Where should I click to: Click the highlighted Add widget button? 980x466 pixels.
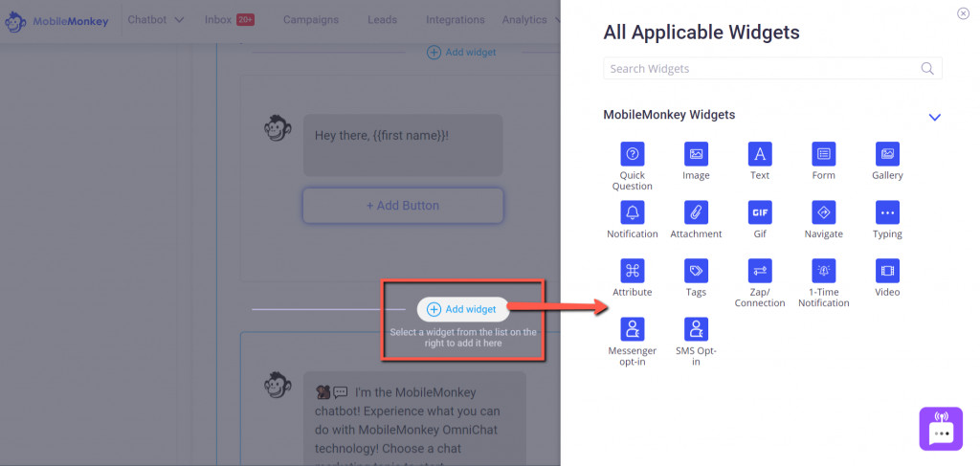click(x=462, y=309)
